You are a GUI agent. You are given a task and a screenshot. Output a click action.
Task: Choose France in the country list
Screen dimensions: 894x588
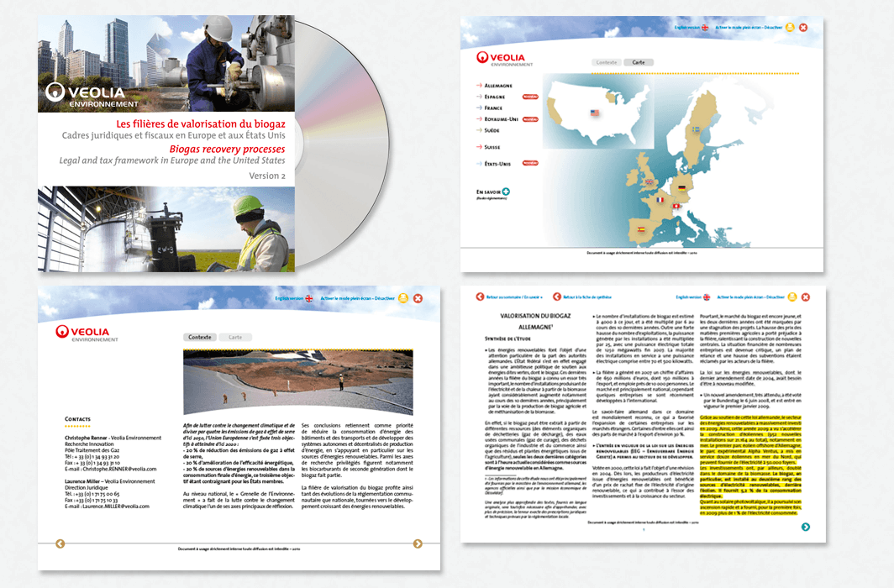click(x=489, y=108)
